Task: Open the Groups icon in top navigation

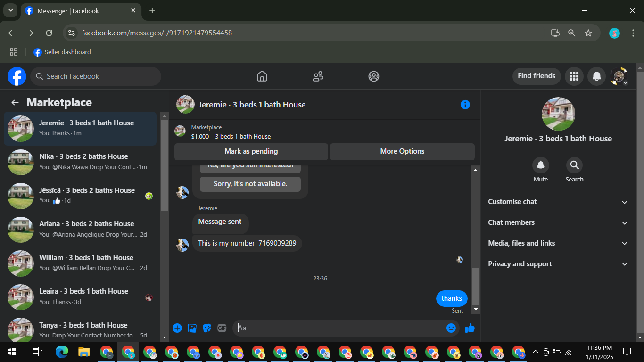Action: 374,76
